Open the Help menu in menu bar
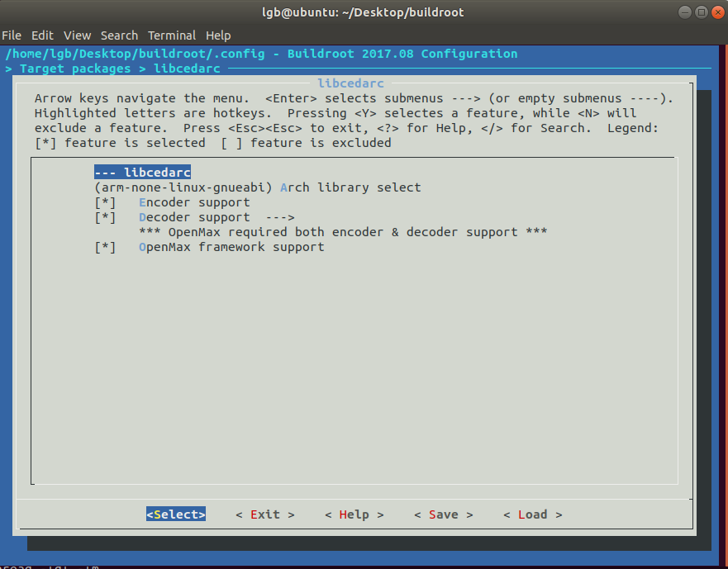 tap(218, 36)
